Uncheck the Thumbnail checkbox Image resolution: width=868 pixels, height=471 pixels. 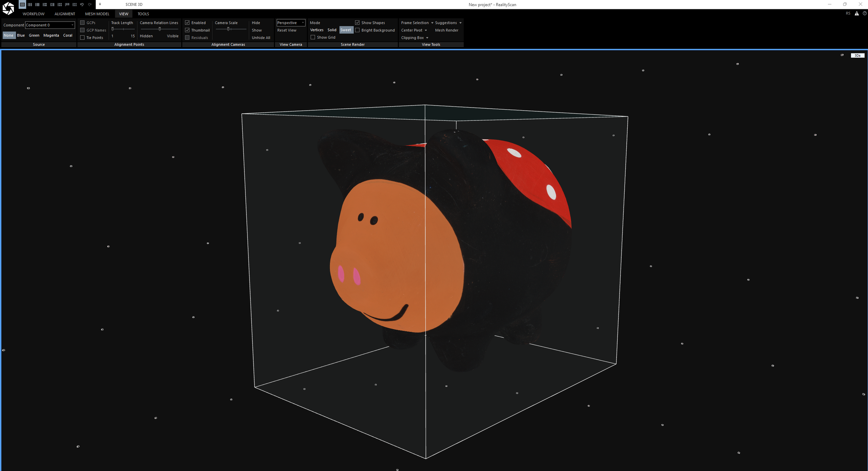coord(187,30)
